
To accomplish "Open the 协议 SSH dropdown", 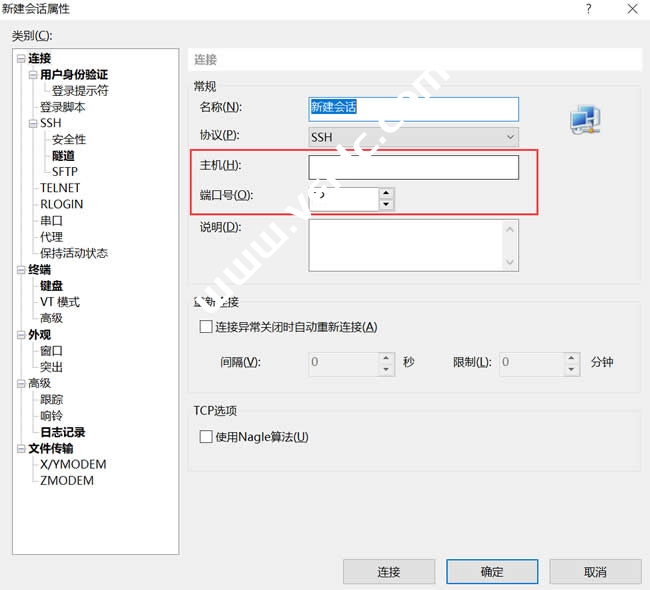I will point(413,137).
